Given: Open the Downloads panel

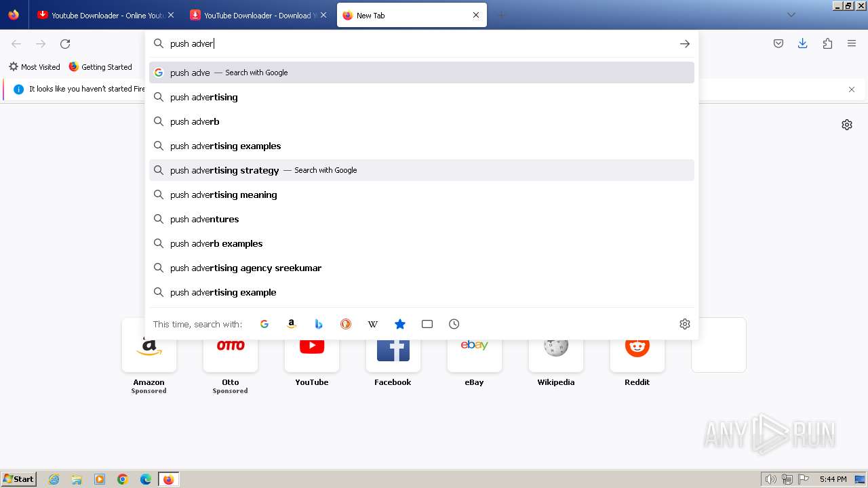Looking at the screenshot, I should point(803,43).
